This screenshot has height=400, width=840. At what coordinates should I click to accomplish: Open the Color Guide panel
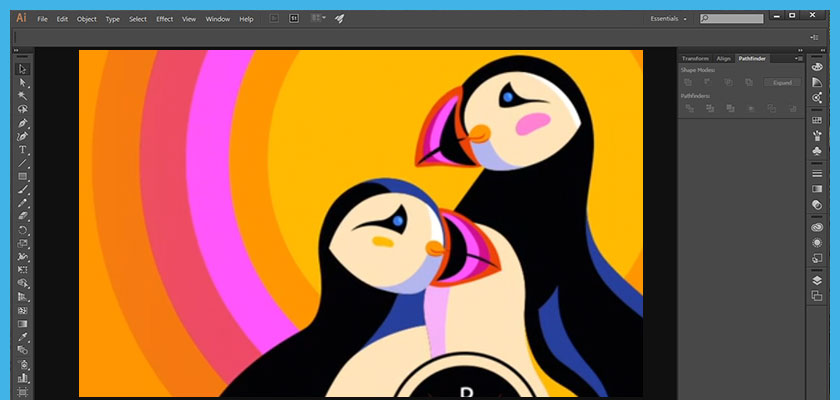pos(816,82)
